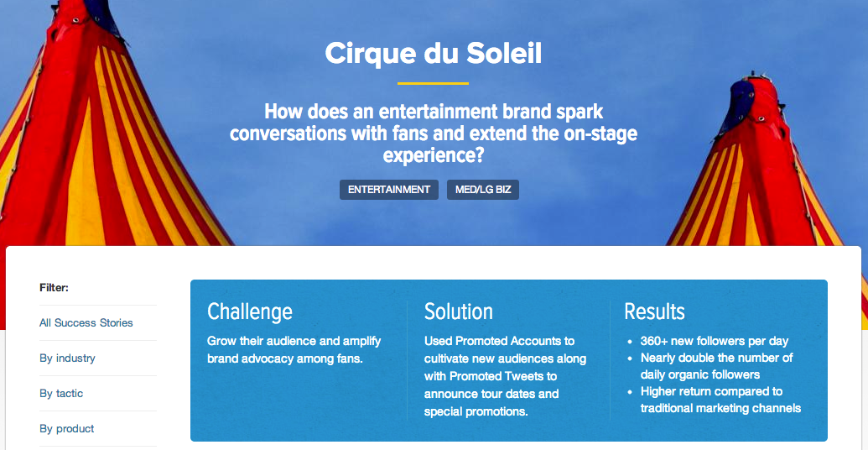Click the MED/LG BIZ tag
The image size is (868, 450).
pyautogui.click(x=483, y=190)
